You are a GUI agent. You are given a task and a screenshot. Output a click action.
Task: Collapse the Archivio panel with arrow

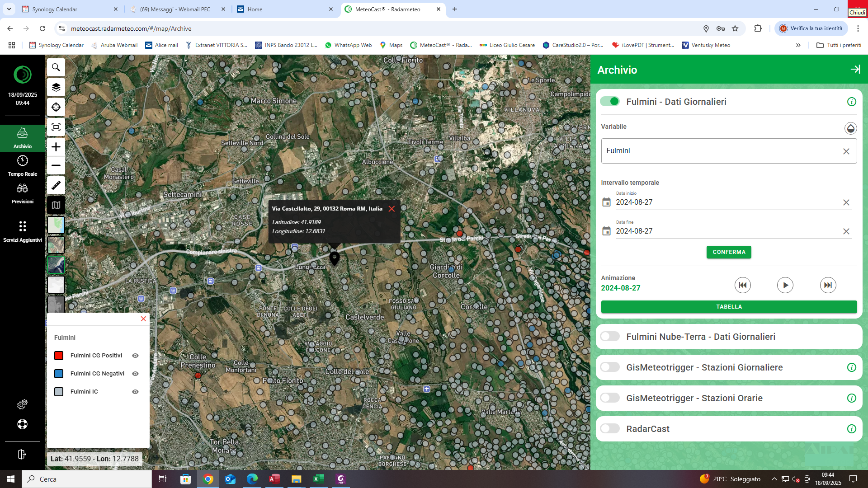(855, 69)
